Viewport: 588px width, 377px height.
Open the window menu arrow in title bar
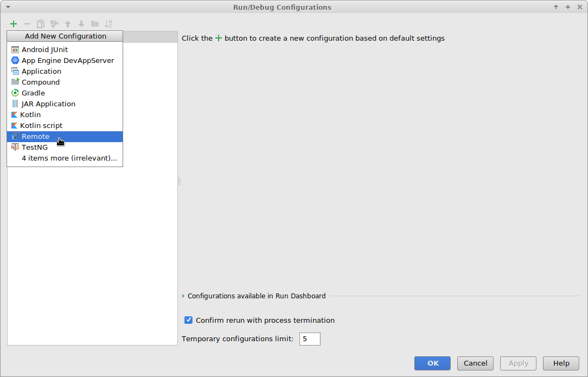tap(8, 7)
